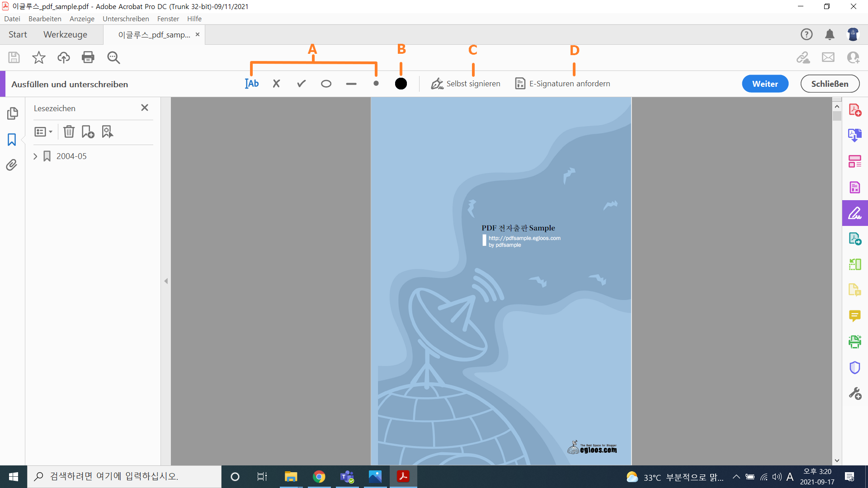This screenshot has height=488, width=868.
Task: Toggle the attachments paperclip panel
Action: [x=12, y=165]
